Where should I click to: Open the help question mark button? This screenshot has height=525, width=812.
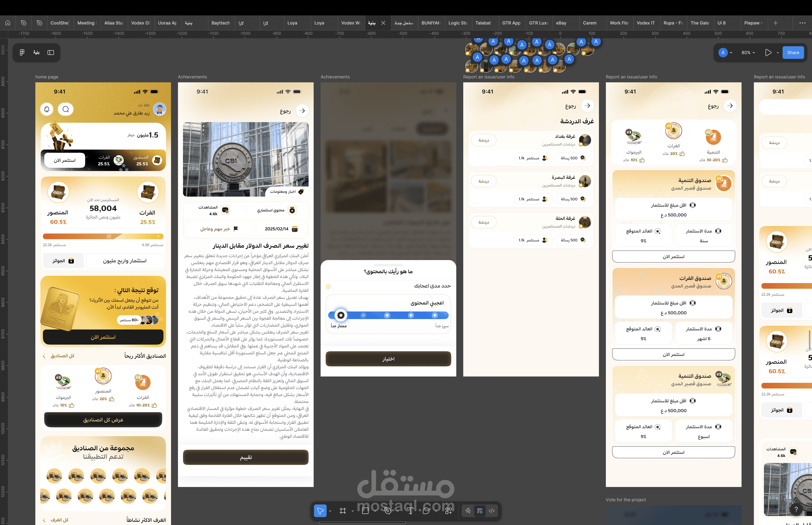click(x=796, y=509)
